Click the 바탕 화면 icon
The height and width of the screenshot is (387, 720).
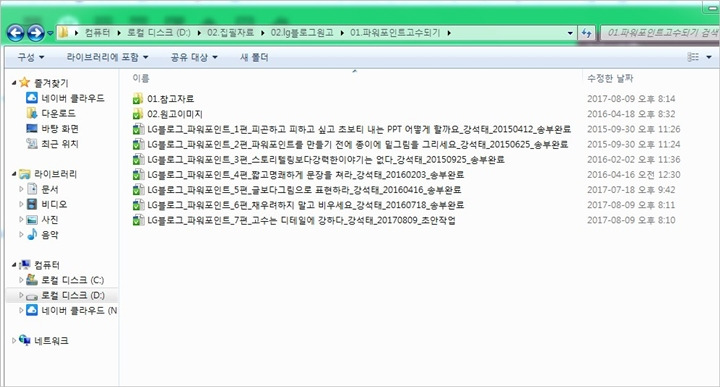point(32,128)
